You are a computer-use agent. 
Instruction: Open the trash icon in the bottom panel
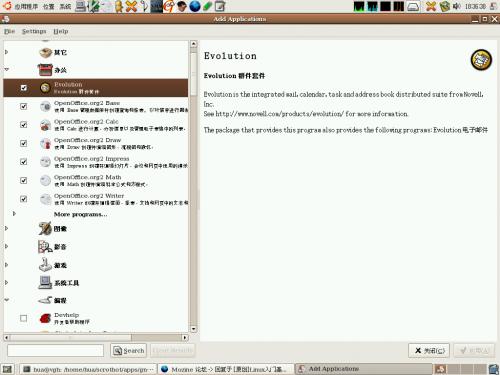coord(493,369)
